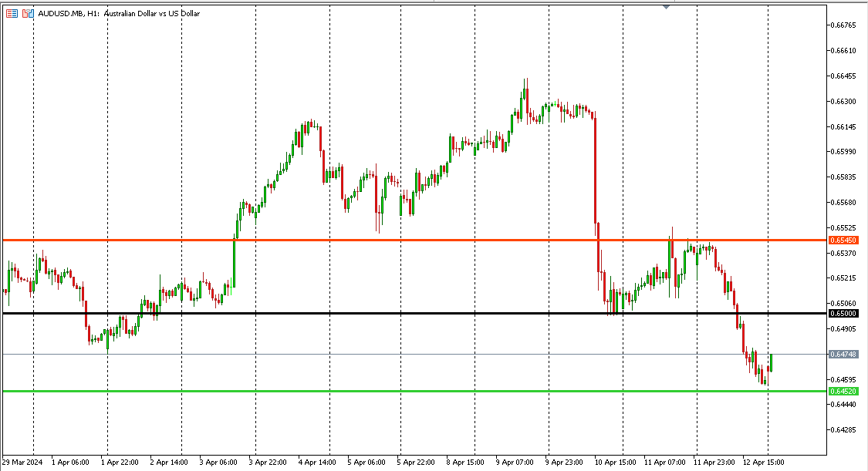Viewport: 868px width, 471px height.
Task: Click the 5 Apr 06:00 time label
Action: pos(366,463)
